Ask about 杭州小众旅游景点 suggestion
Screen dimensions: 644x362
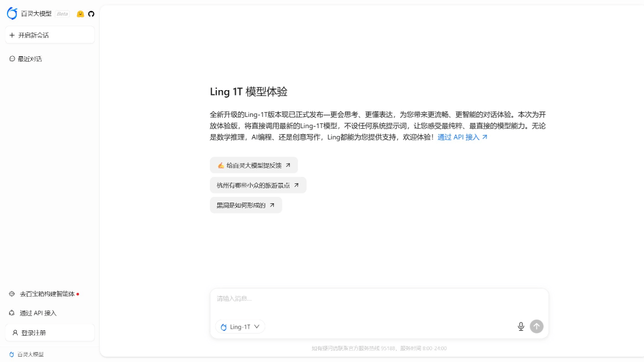coord(258,185)
